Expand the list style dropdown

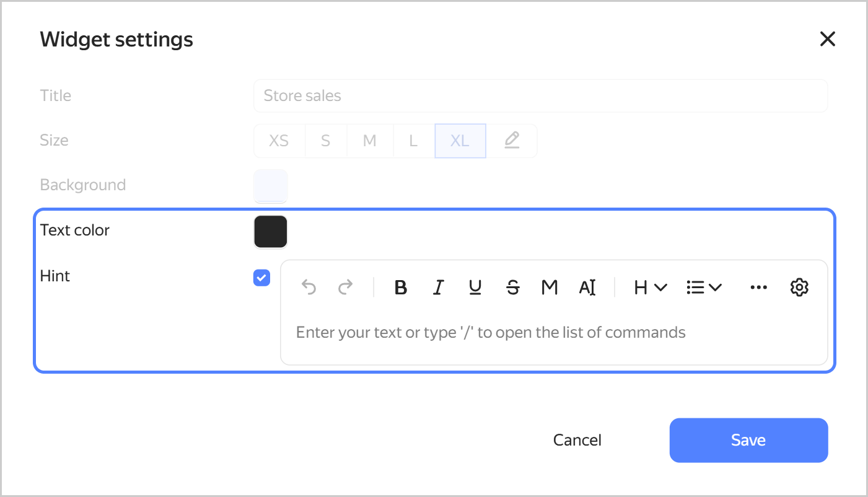[704, 288]
